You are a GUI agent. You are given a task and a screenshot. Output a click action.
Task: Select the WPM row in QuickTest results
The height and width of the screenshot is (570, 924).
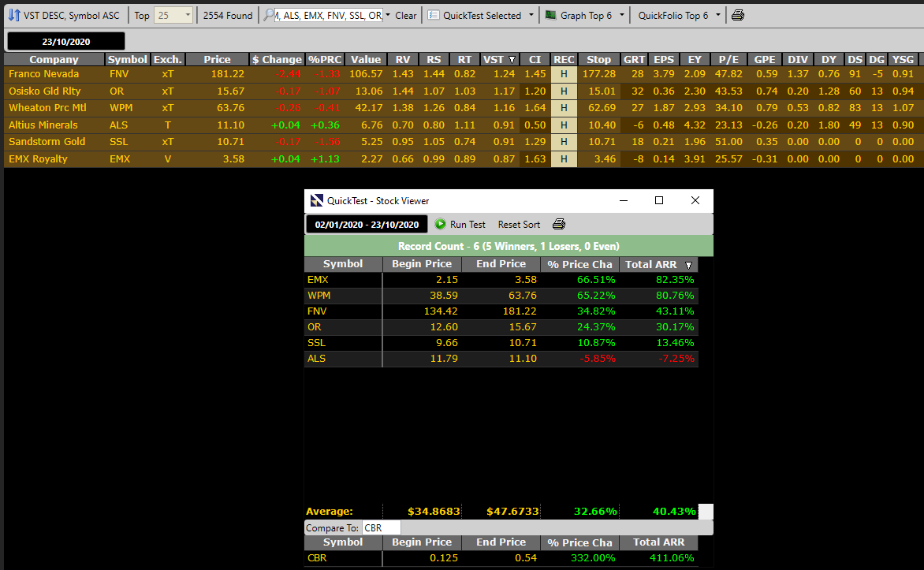coord(501,296)
